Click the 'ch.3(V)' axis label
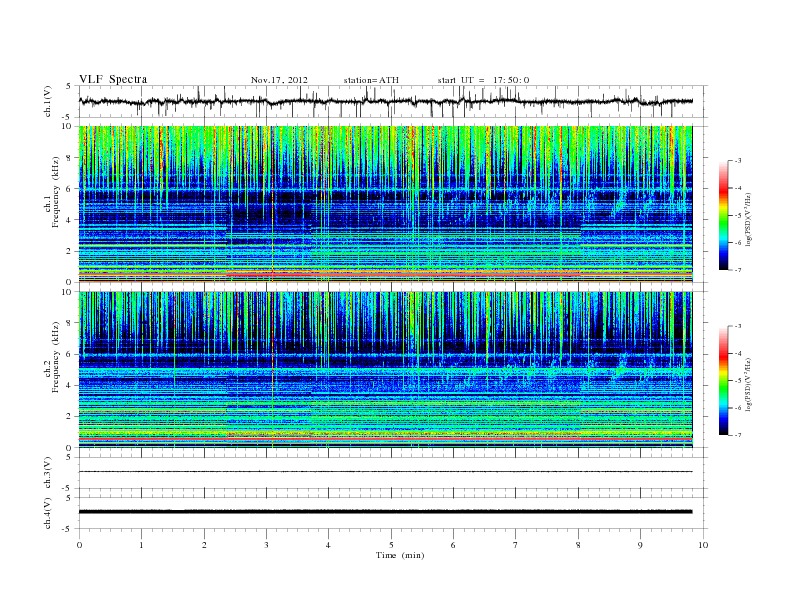 coord(48,473)
